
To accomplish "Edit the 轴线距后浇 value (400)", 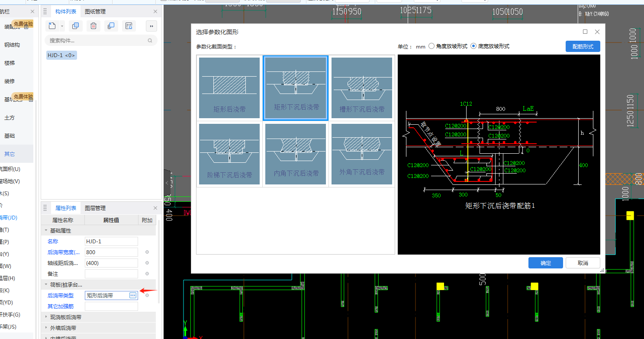I will [x=111, y=263].
